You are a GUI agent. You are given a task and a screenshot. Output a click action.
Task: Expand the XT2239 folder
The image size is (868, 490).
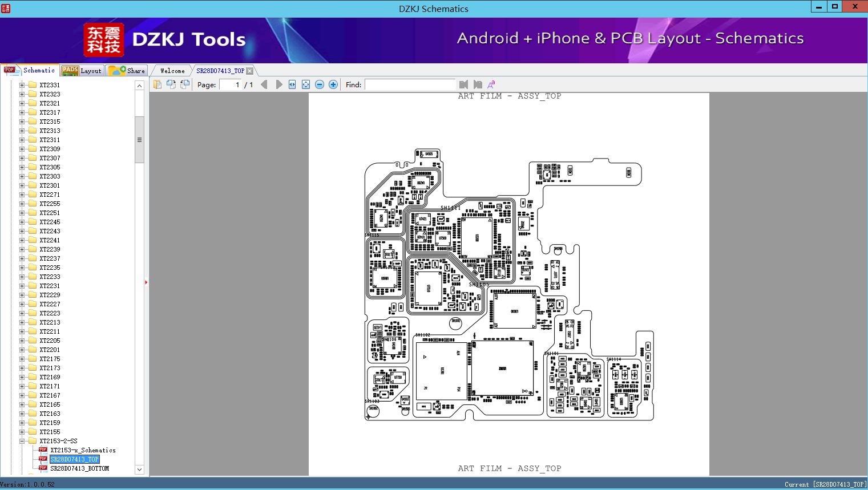pos(22,249)
